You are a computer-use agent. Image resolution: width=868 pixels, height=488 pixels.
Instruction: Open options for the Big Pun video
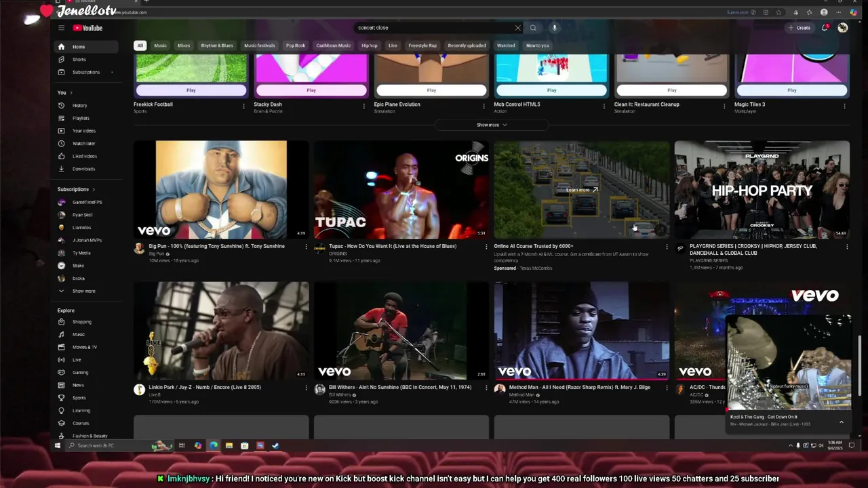pos(306,247)
